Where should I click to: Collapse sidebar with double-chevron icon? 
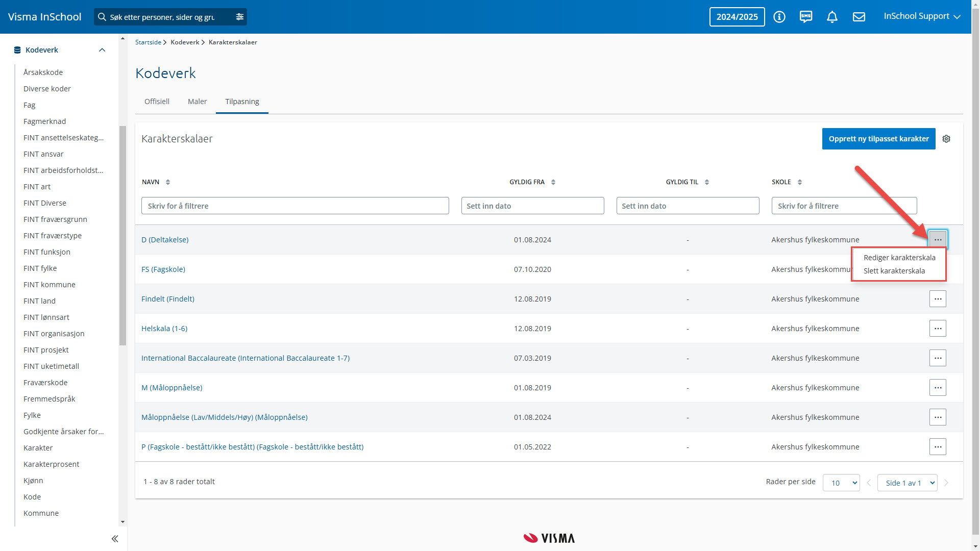[115, 539]
